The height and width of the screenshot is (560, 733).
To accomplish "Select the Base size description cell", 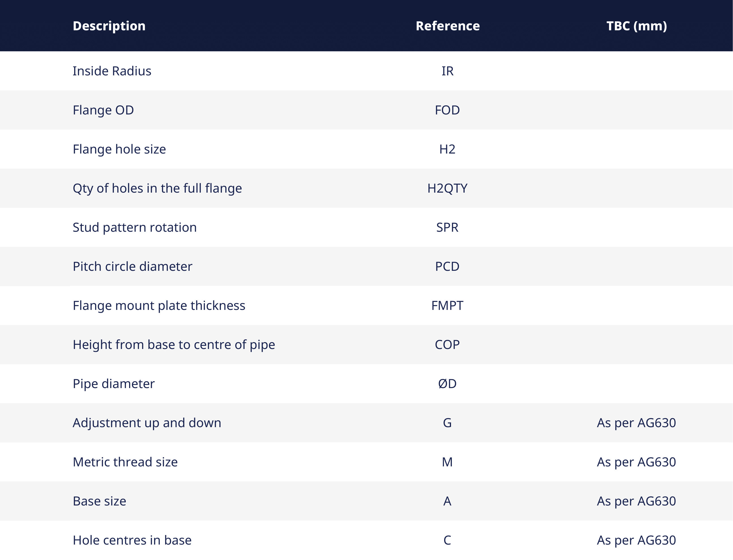I will pyautogui.click(x=99, y=501).
